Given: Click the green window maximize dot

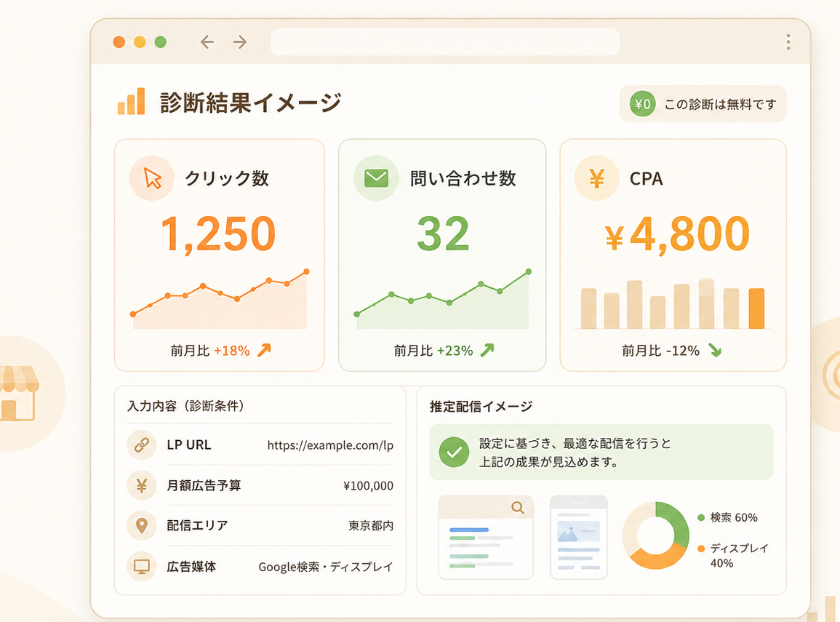Looking at the screenshot, I should [x=160, y=41].
